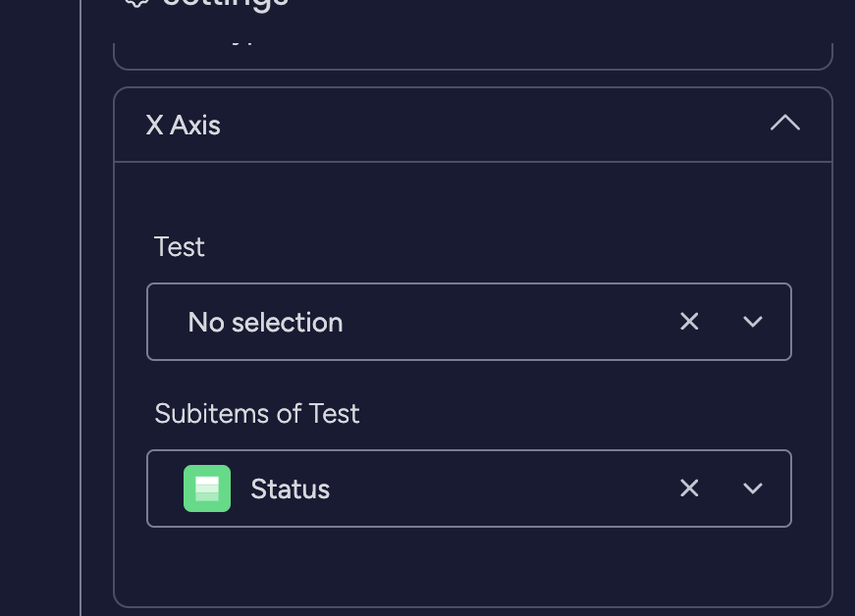
Task: Click the X Axis section title
Action: (184, 126)
